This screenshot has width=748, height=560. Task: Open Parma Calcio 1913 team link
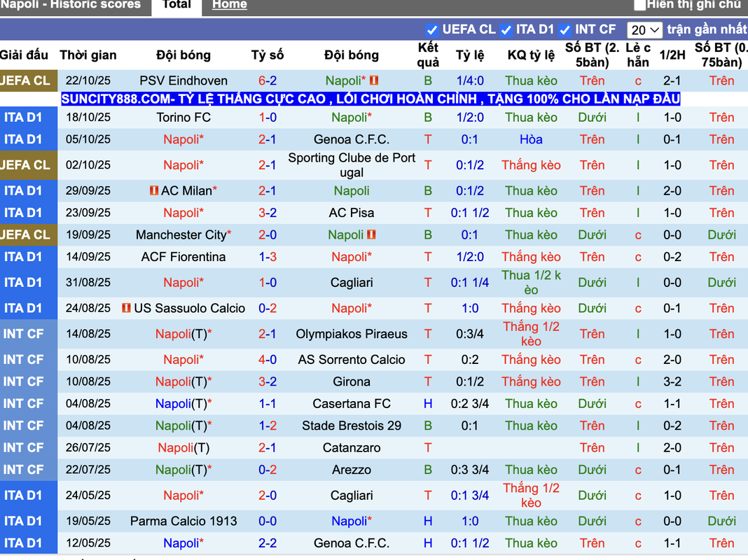(x=183, y=521)
